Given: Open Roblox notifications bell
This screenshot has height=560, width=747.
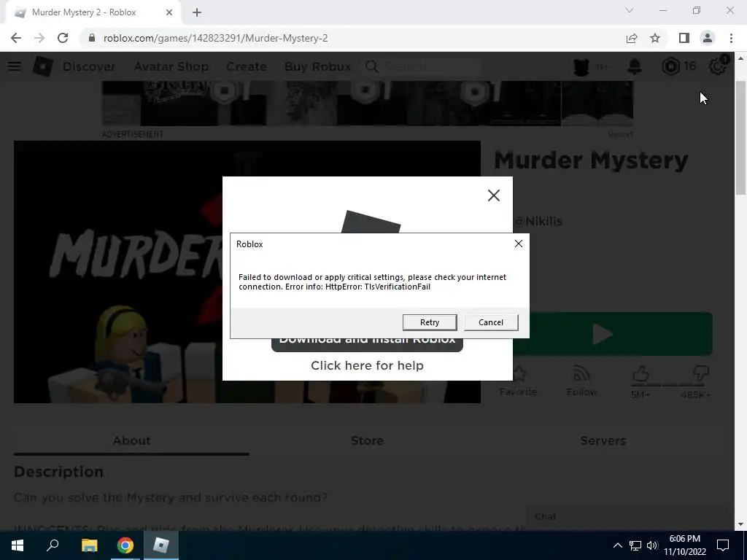Looking at the screenshot, I should [635, 66].
